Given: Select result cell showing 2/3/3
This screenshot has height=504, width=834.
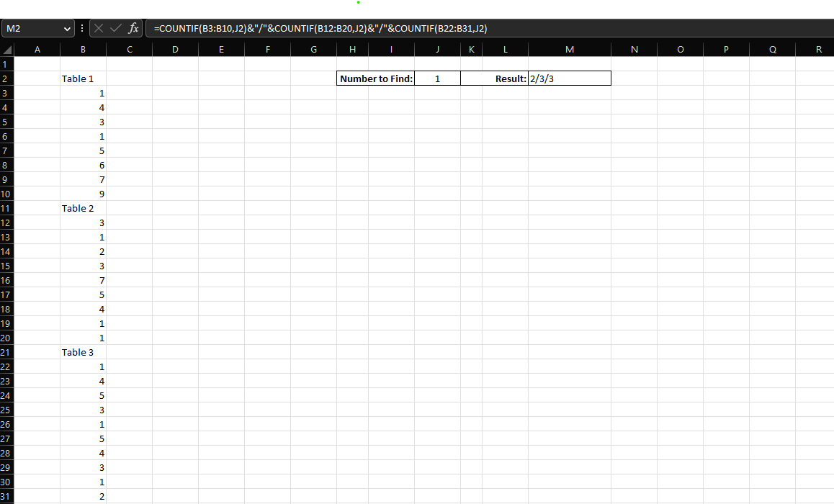Looking at the screenshot, I should click(x=570, y=78).
